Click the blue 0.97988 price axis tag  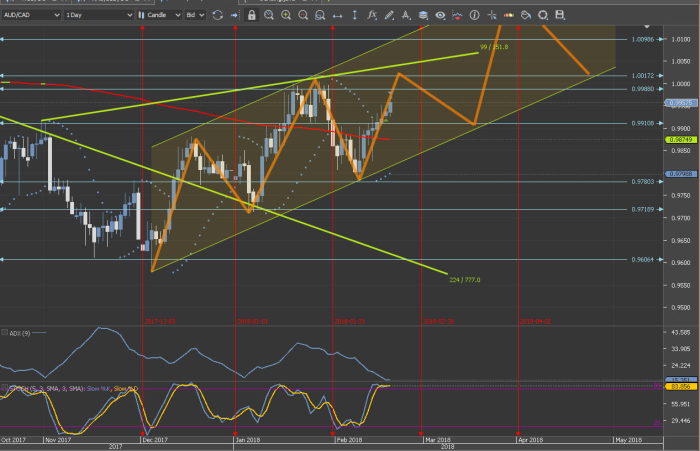pyautogui.click(x=681, y=174)
